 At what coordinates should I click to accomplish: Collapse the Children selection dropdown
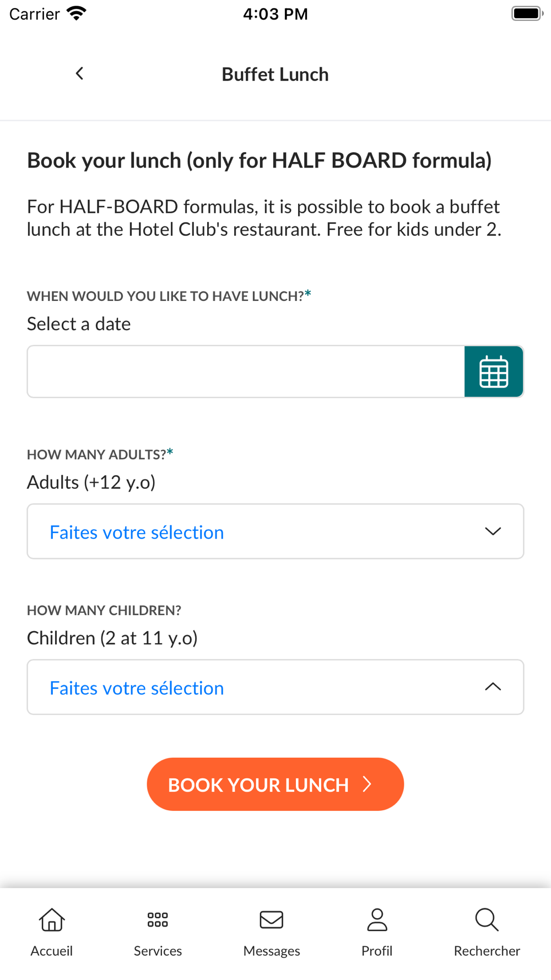[x=275, y=687]
